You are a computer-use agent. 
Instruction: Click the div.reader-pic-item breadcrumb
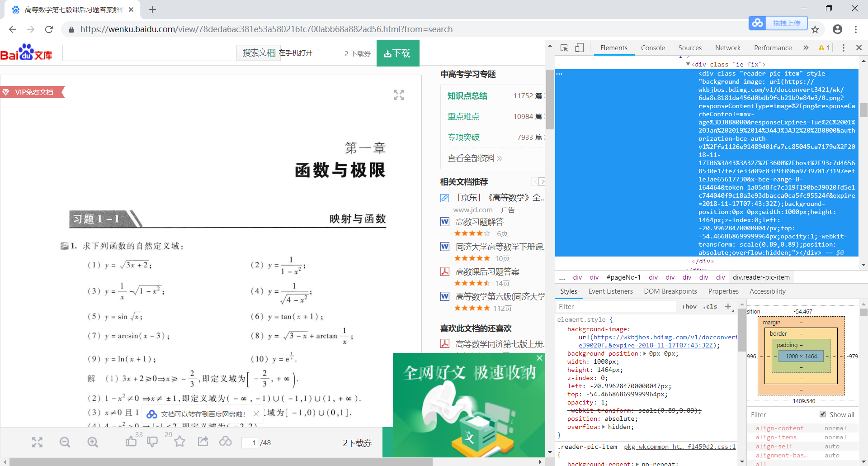pos(761,277)
